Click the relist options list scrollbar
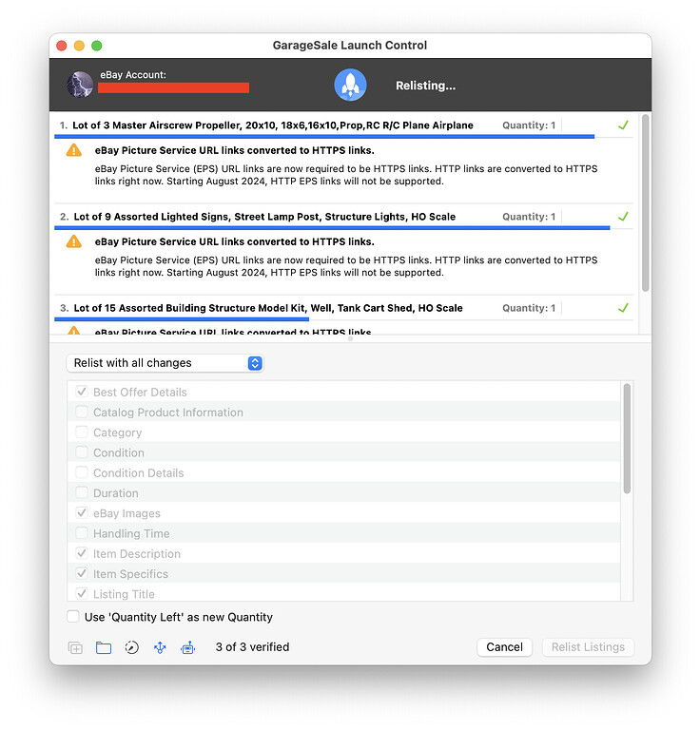700x730 pixels. coord(627,438)
